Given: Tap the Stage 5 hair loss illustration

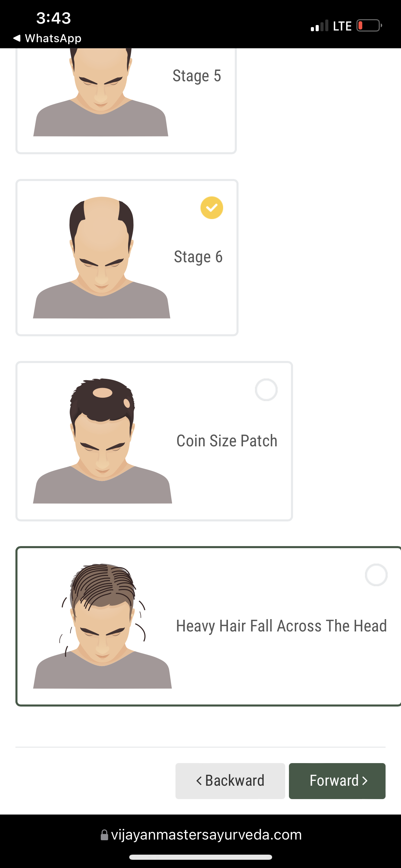Looking at the screenshot, I should pyautogui.click(x=101, y=92).
